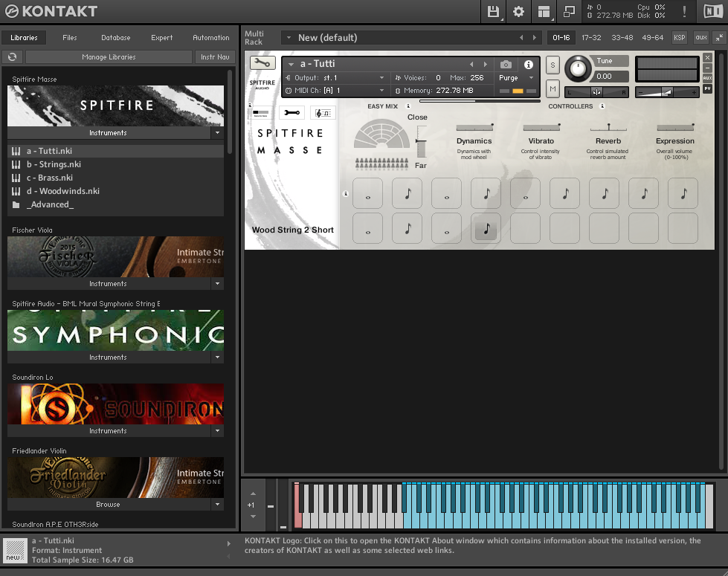Refresh the library list
The height and width of the screenshot is (576, 728).
coord(13,56)
